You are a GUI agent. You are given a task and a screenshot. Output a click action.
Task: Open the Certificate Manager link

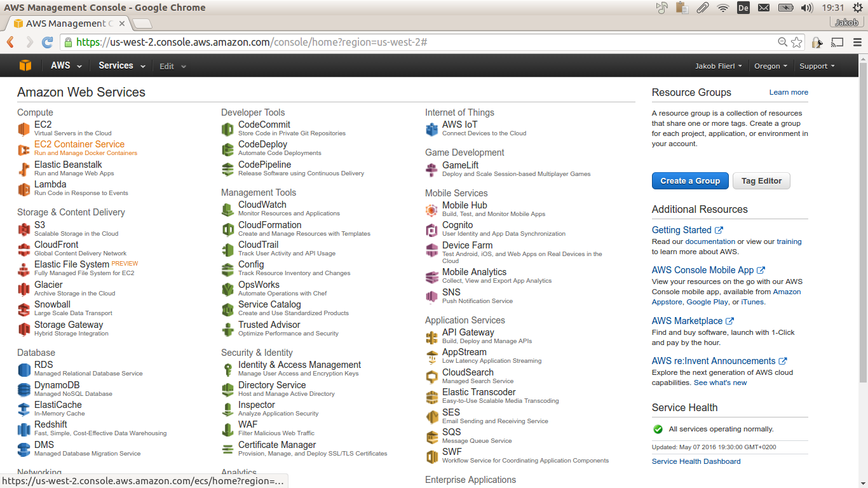[277, 445]
